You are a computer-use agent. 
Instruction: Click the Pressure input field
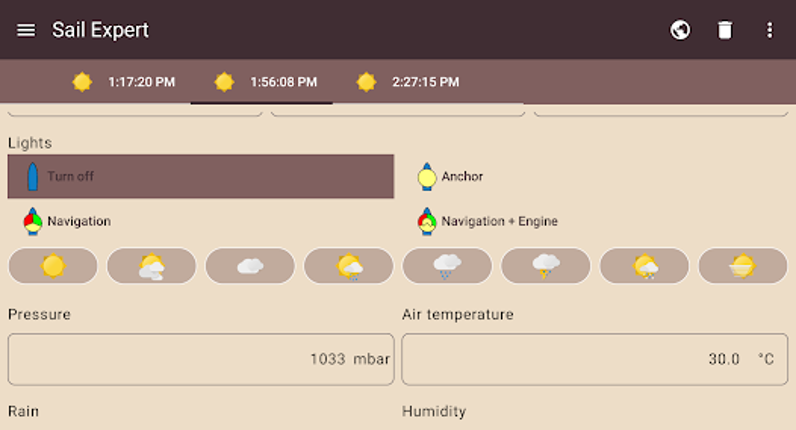pyautogui.click(x=200, y=359)
